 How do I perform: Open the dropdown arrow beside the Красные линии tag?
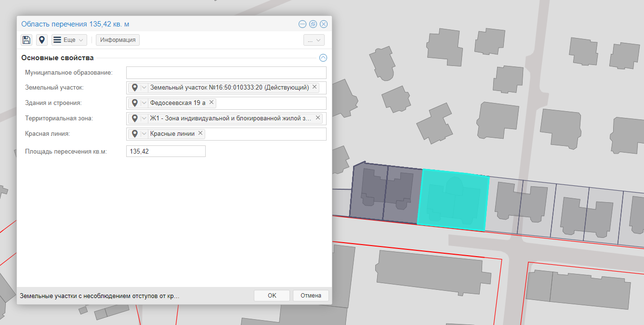pyautogui.click(x=144, y=134)
